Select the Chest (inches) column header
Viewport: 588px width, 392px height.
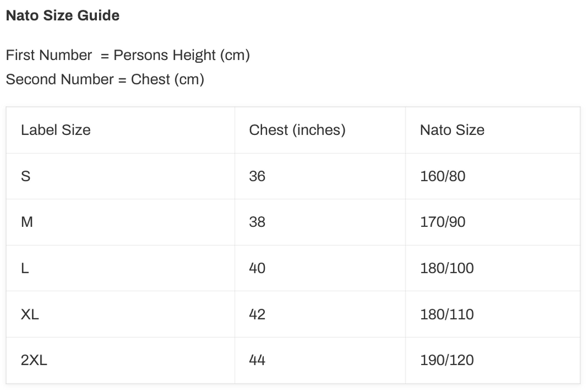pyautogui.click(x=297, y=130)
